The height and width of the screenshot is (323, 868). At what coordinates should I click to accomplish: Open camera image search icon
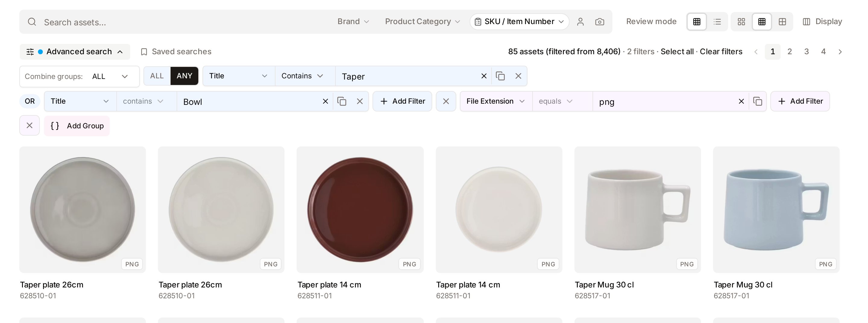pos(599,22)
